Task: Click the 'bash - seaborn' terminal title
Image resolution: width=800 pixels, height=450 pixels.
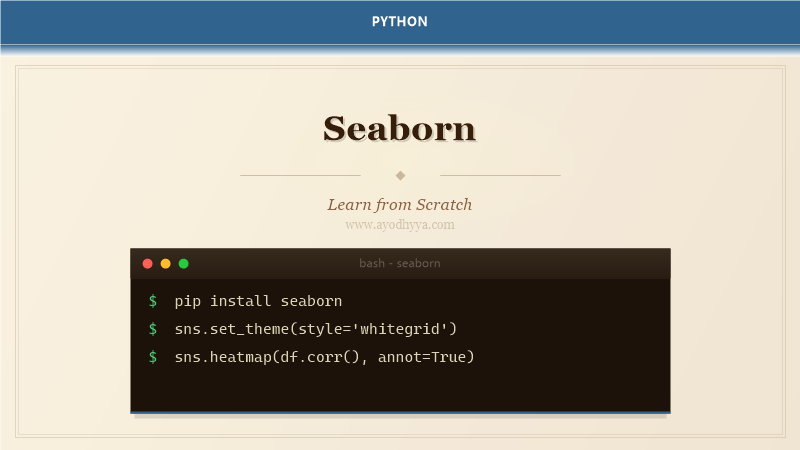Action: click(399, 263)
